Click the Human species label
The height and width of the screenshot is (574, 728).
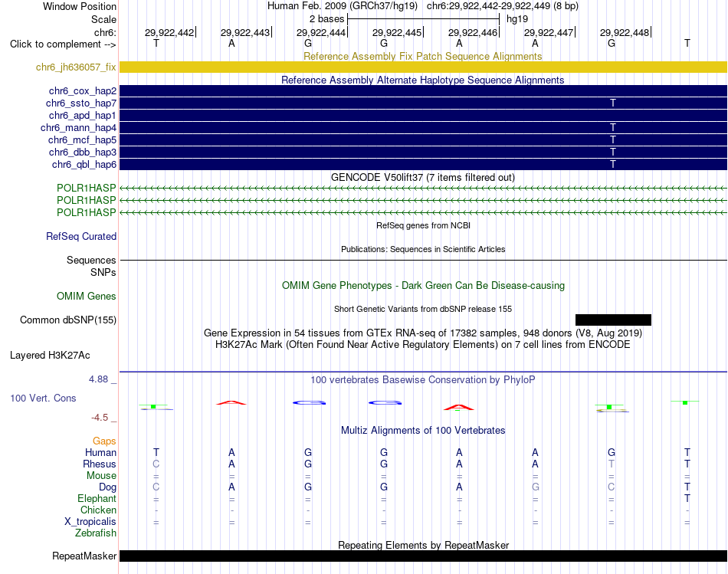(x=100, y=452)
